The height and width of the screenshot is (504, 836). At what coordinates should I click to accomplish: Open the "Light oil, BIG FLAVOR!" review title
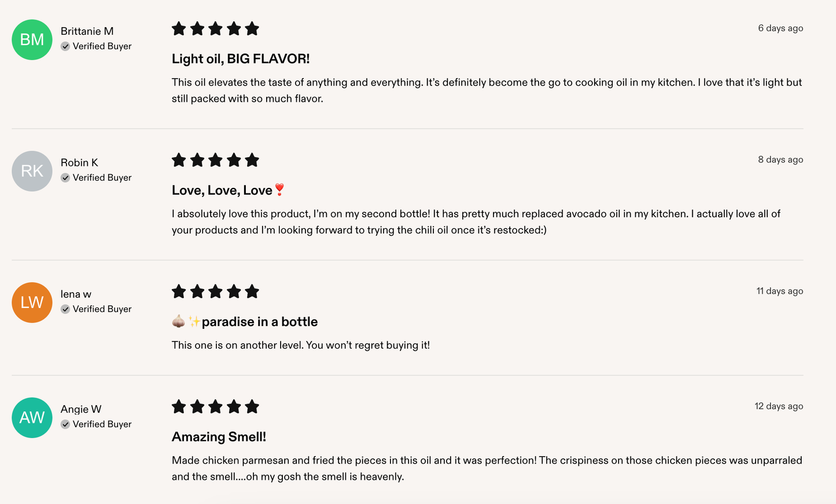tap(241, 59)
